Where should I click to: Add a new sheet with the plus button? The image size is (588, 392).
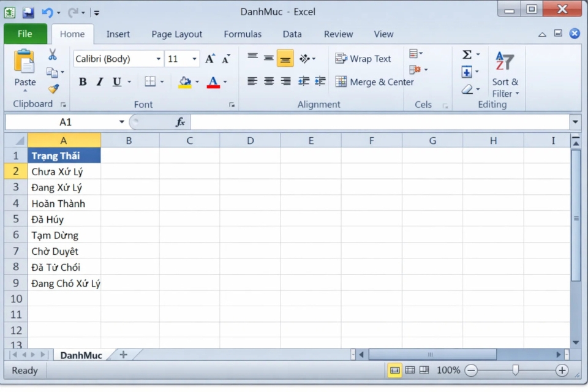click(x=123, y=354)
